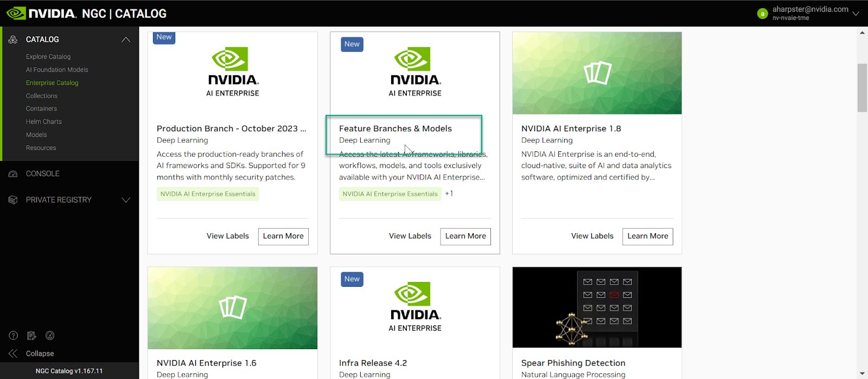Open NVIDIA AI Enterprise 1.6 green thumbnail

pos(233,308)
